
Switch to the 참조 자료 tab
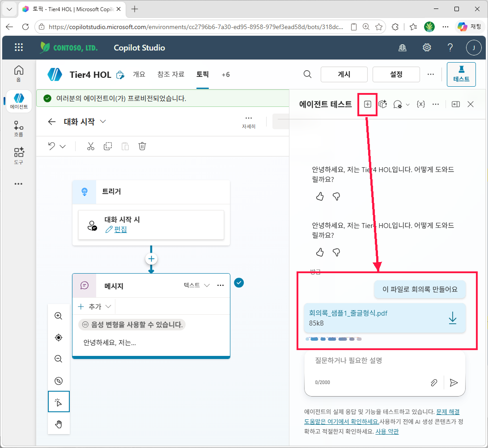[170, 74]
